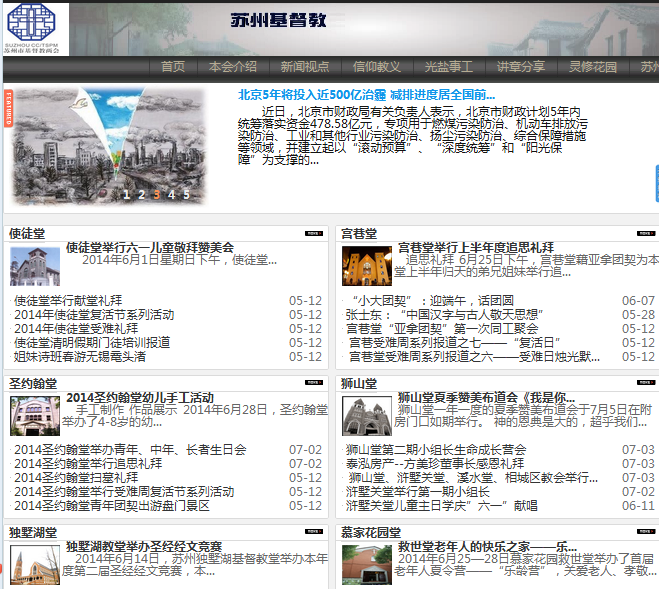659x589 pixels.
Task: Click MORE icon in 独墅湖堂 section
Action: point(314,532)
